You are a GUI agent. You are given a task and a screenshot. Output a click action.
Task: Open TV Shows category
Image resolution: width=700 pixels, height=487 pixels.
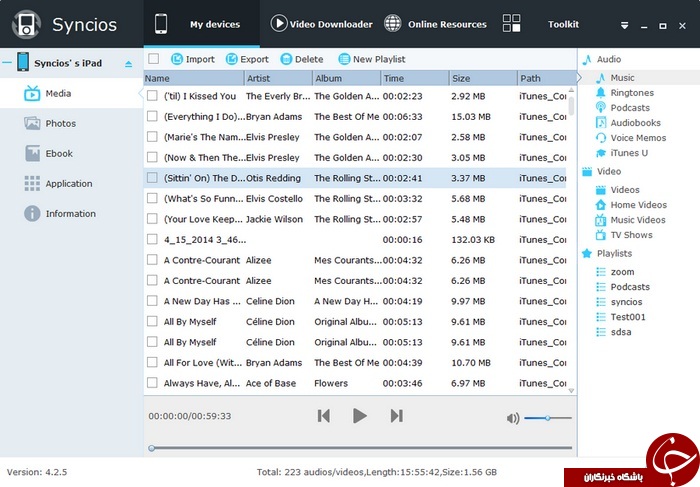tap(631, 235)
